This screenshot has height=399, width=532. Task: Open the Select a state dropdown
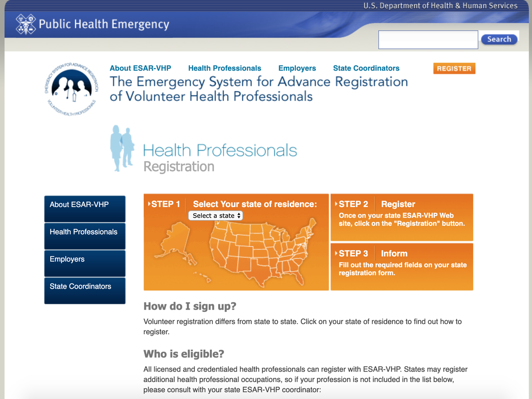point(215,216)
